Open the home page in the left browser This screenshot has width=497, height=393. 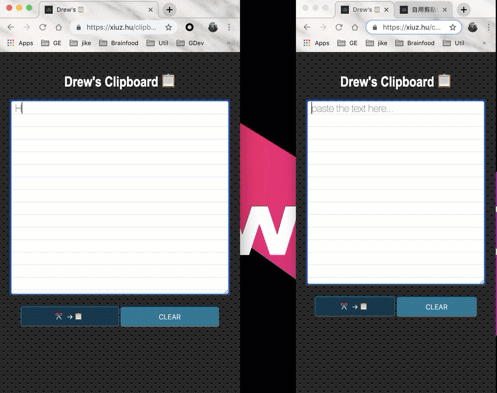59,27
